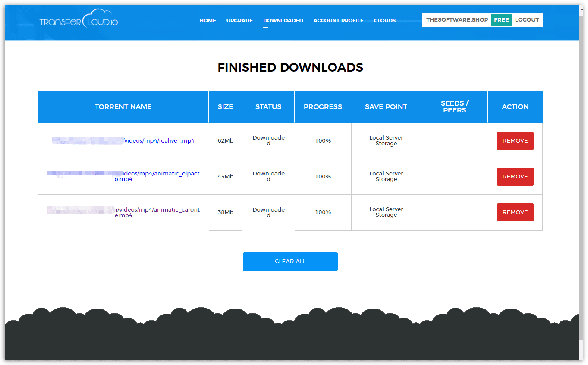This screenshot has height=365, width=588.
Task: Click the SEEDS / PEERS column header
Action: pos(455,107)
